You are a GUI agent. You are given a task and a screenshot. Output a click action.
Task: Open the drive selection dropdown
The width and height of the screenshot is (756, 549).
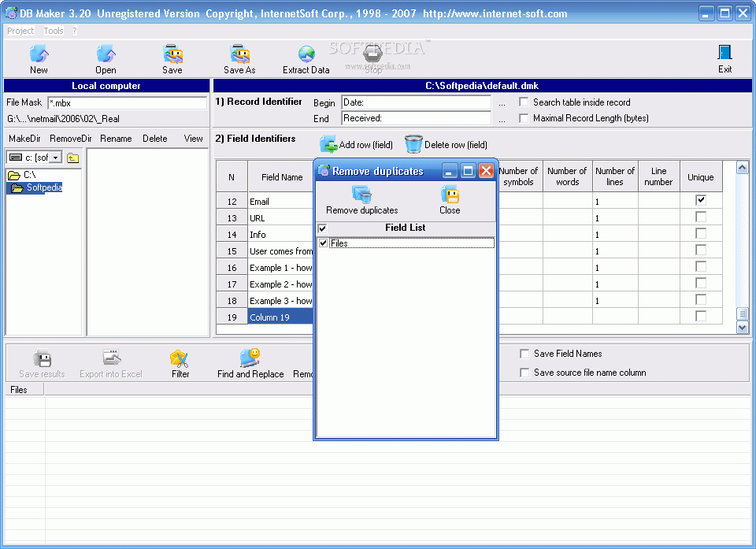pyautogui.click(x=56, y=158)
